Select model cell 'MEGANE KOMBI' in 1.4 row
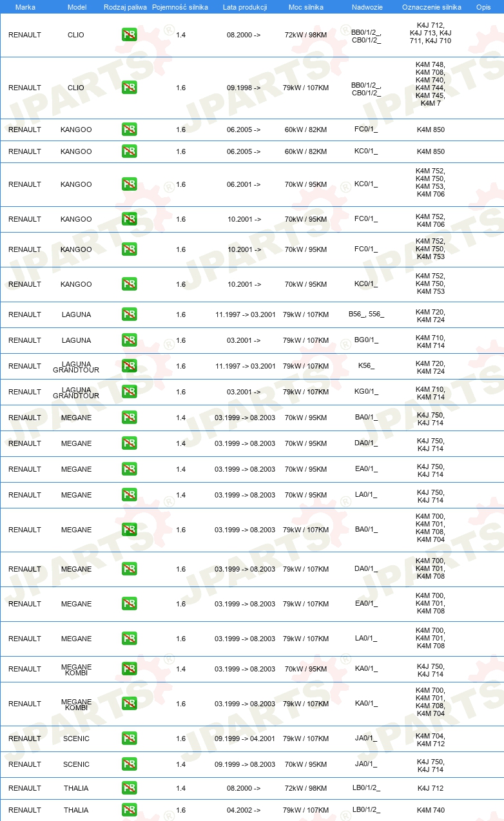This screenshot has height=821, width=504. click(77, 670)
